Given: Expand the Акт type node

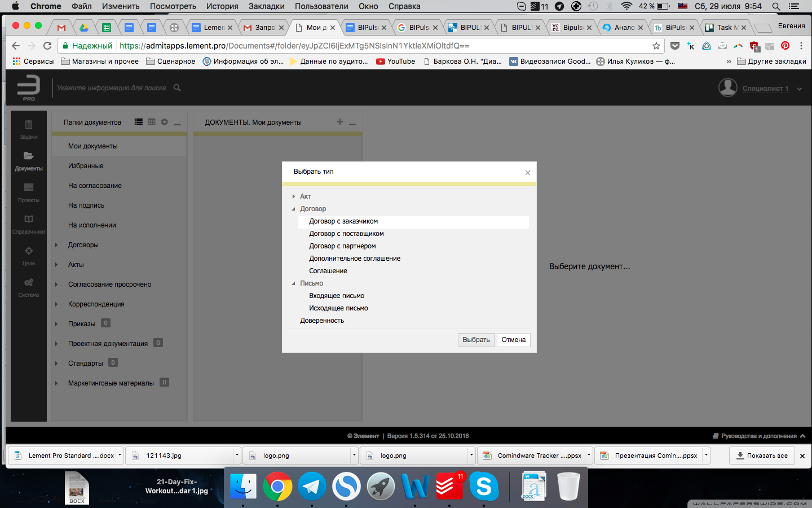Looking at the screenshot, I should (x=294, y=196).
